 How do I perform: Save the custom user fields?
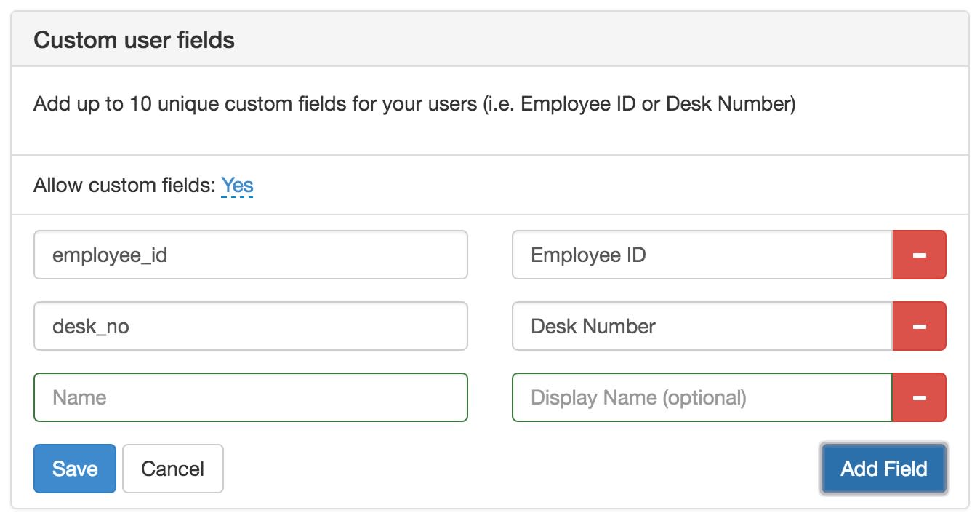coord(74,469)
